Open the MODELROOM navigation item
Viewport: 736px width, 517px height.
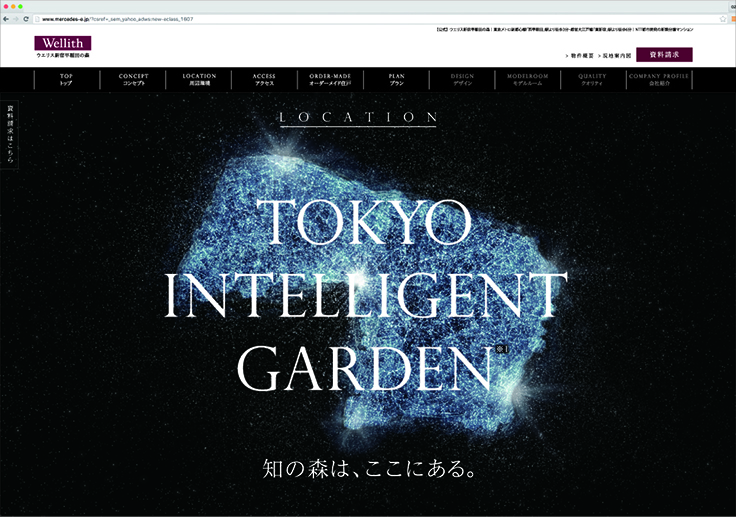point(527,80)
